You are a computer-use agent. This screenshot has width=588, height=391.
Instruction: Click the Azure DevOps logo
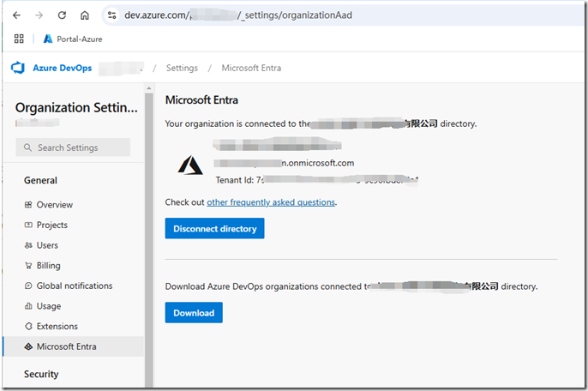[x=17, y=68]
